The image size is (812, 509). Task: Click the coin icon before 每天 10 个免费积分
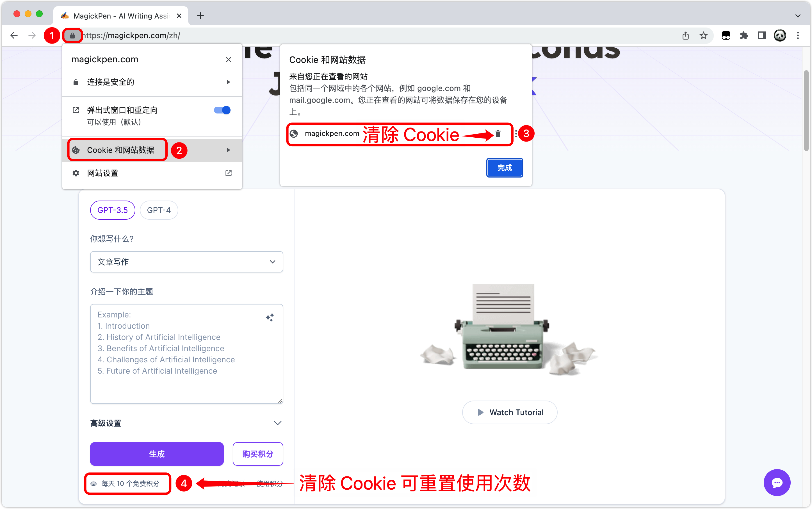point(93,484)
